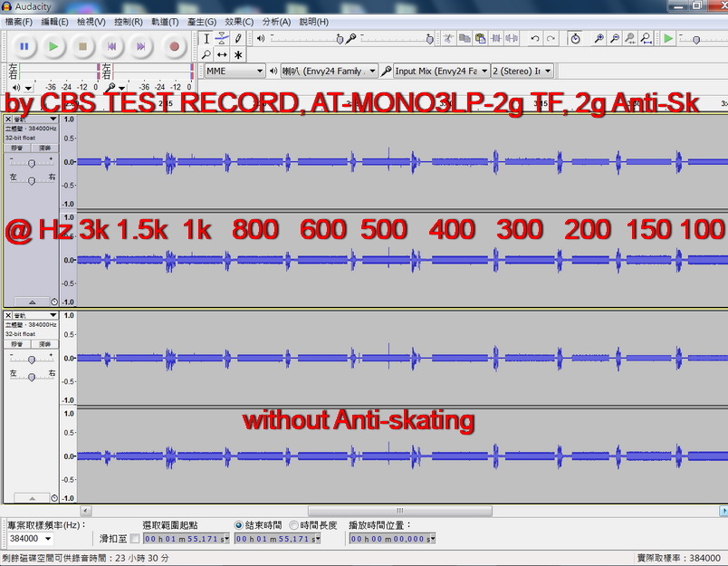The height and width of the screenshot is (566, 728).
Task: Solo the second audio track
Action: pos(44,344)
